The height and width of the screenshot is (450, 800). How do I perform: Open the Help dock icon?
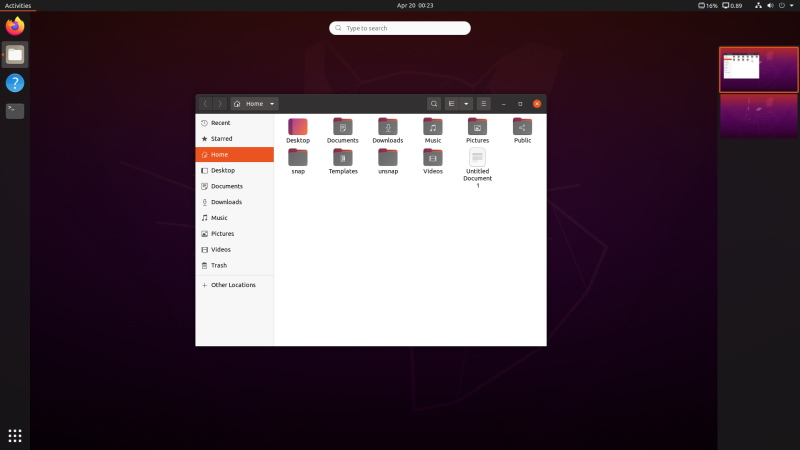15,83
